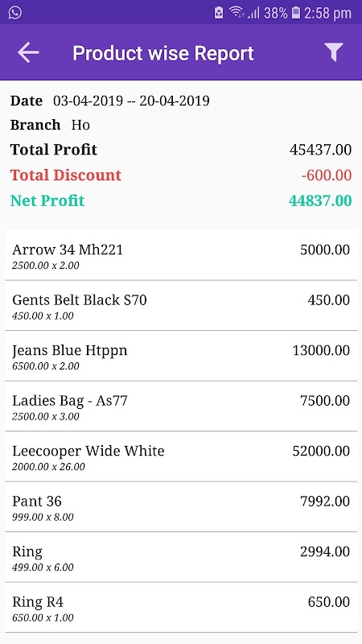Tap the signal strength icon

[x=253, y=13]
